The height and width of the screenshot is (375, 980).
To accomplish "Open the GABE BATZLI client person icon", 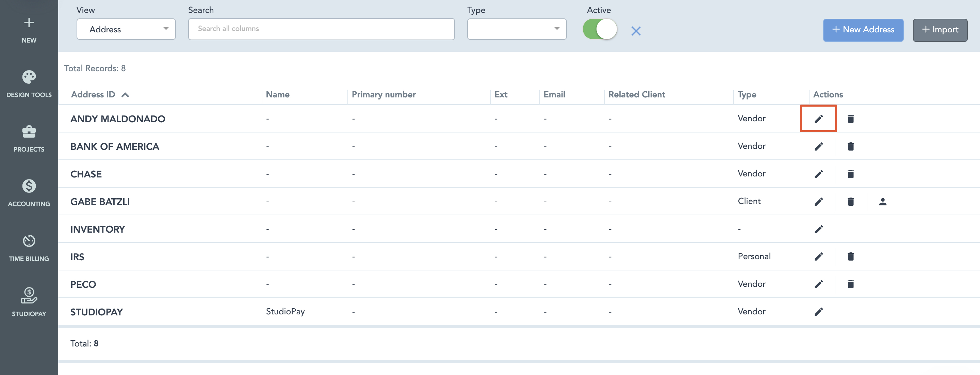I will (883, 202).
